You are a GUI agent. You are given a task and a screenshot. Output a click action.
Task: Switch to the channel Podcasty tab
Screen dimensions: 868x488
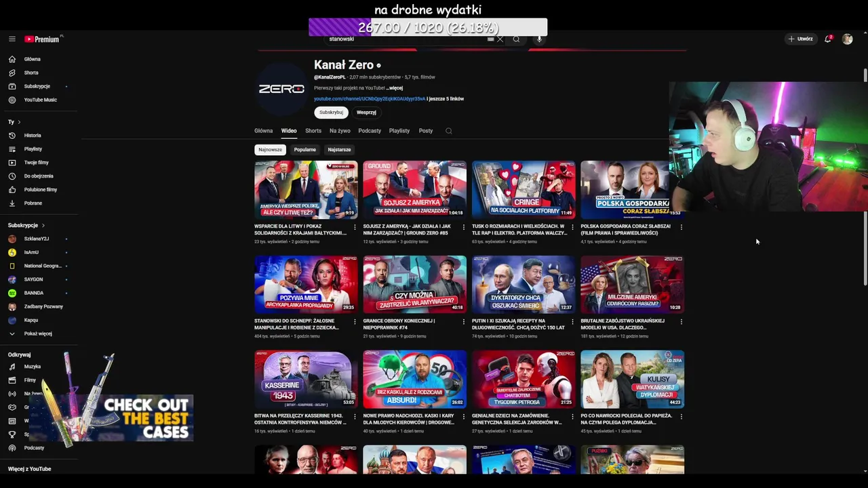click(x=370, y=131)
